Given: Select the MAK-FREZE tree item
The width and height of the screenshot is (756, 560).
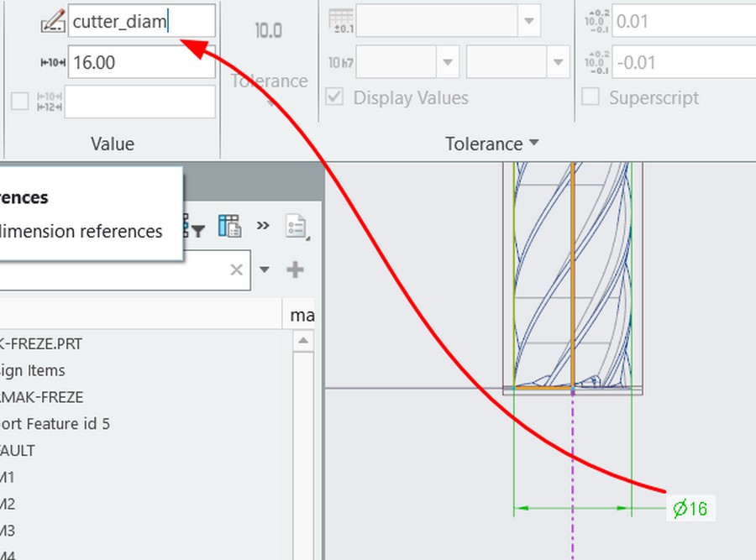Looking at the screenshot, I should [x=42, y=397].
